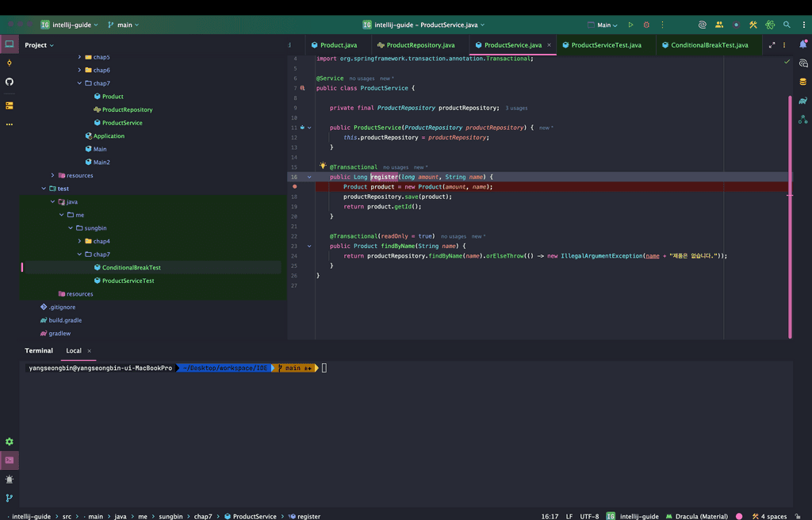The width and height of the screenshot is (812, 520).
Task: Switch to the ProductServiceTest.java tab
Action: 606,45
